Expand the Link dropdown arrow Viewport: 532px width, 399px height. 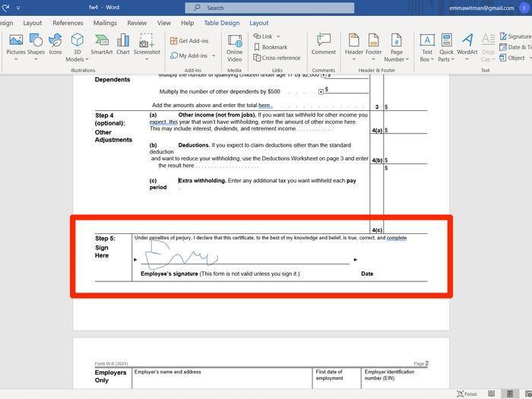click(x=278, y=36)
